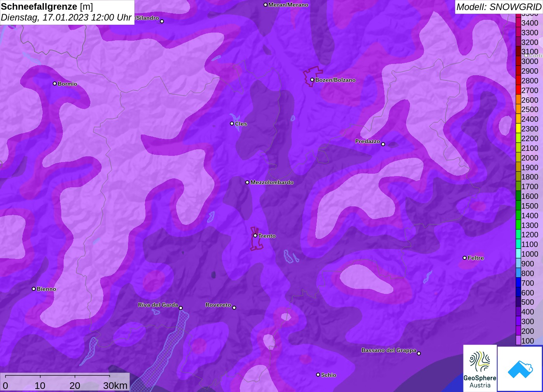Select the Trento city marker
The width and height of the screenshot is (543, 392).
[255, 235]
